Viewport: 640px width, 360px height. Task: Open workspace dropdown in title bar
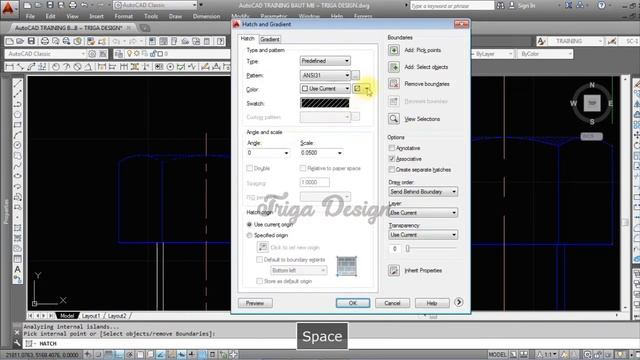(x=155, y=5)
